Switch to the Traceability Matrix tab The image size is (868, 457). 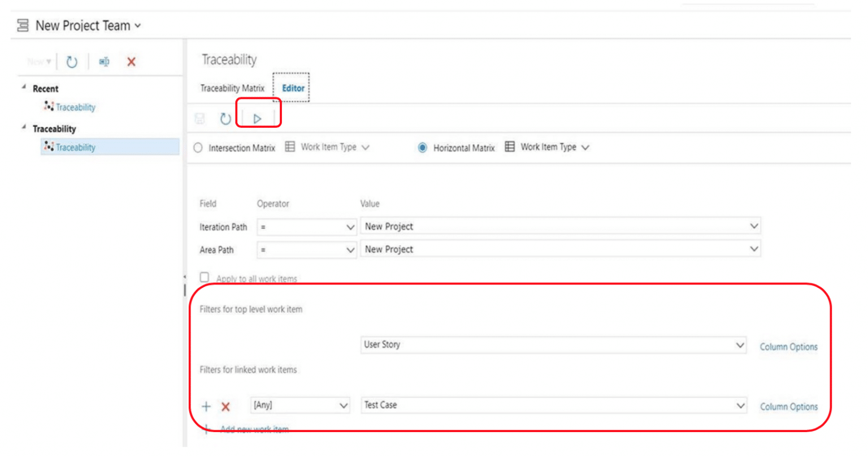click(232, 88)
